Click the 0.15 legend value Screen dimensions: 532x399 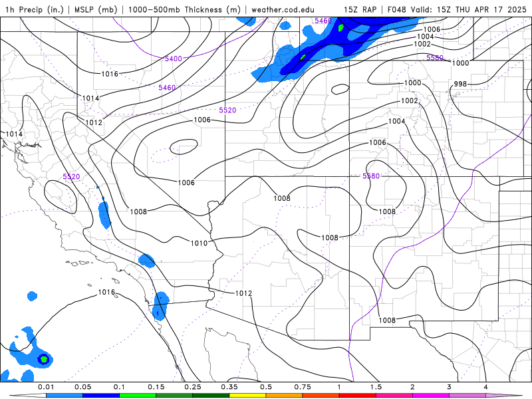tap(156, 387)
